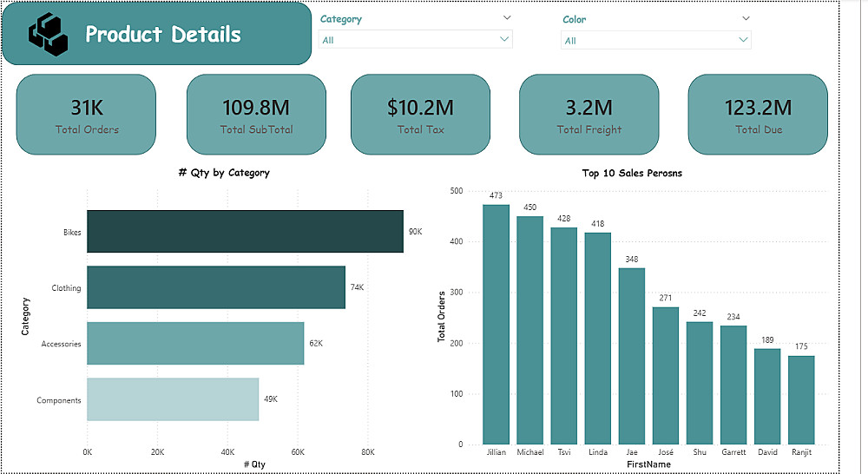Click the Product Details title banner
Viewport: 868px width, 474px height.
coord(162,34)
